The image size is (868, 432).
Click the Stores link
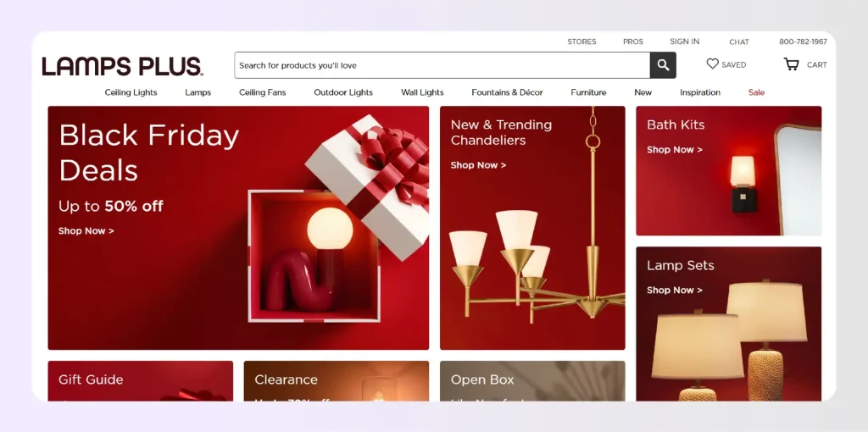pyautogui.click(x=581, y=42)
